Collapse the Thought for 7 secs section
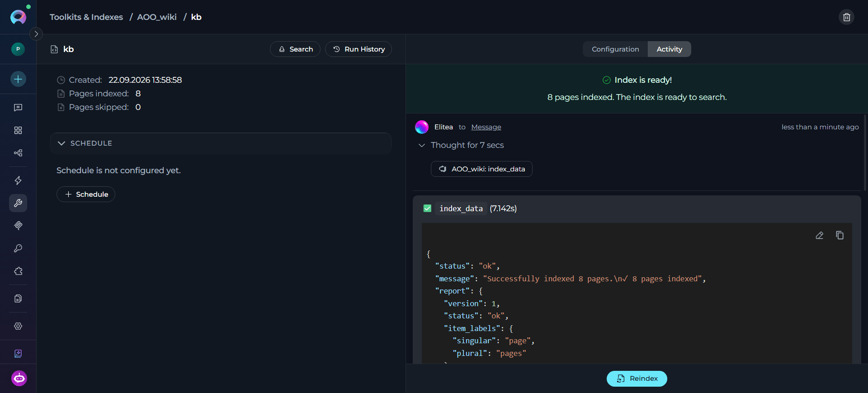This screenshot has width=868, height=393. pyautogui.click(x=462, y=145)
